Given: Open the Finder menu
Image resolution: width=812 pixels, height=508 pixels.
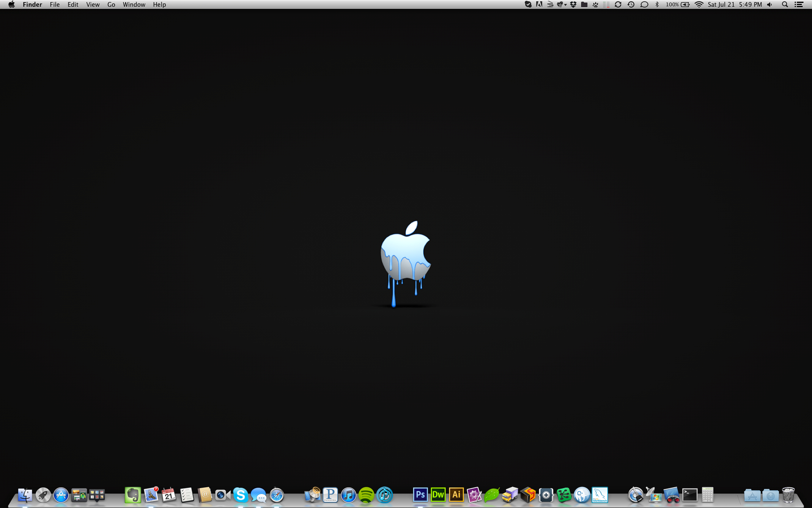Looking at the screenshot, I should [33, 4].
